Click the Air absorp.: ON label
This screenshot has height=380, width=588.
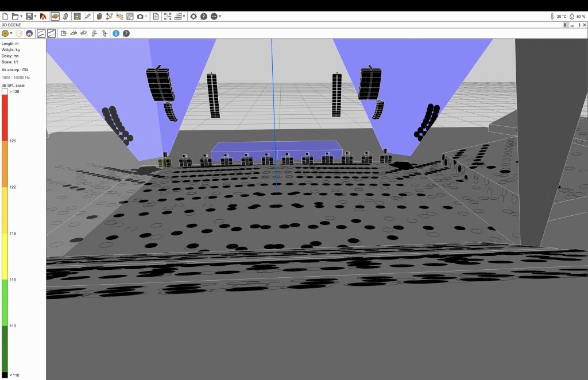14,69
